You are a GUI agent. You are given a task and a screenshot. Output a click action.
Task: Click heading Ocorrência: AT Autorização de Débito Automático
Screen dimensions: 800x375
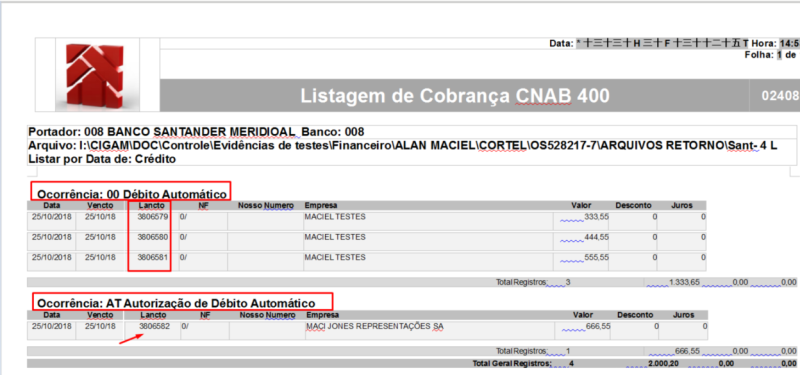176,303
